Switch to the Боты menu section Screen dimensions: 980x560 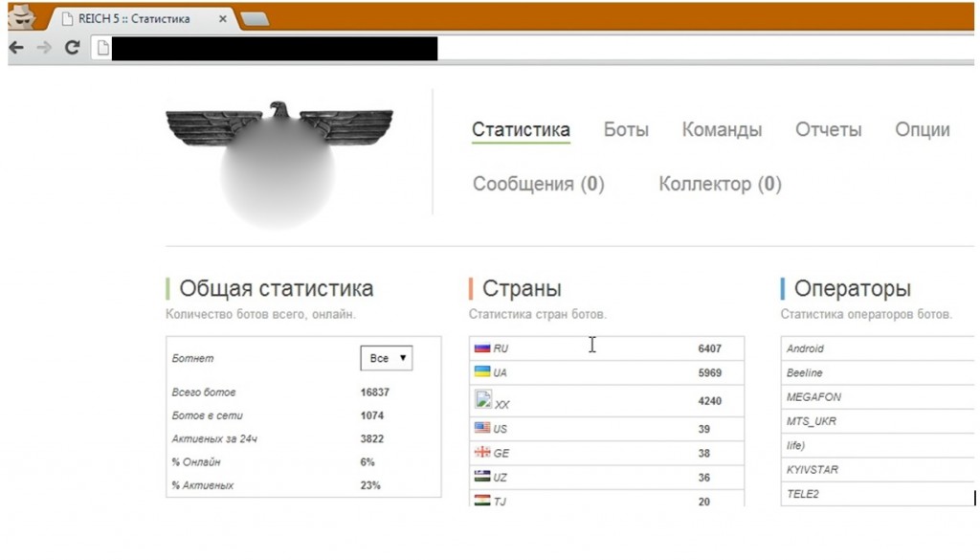pyautogui.click(x=626, y=130)
